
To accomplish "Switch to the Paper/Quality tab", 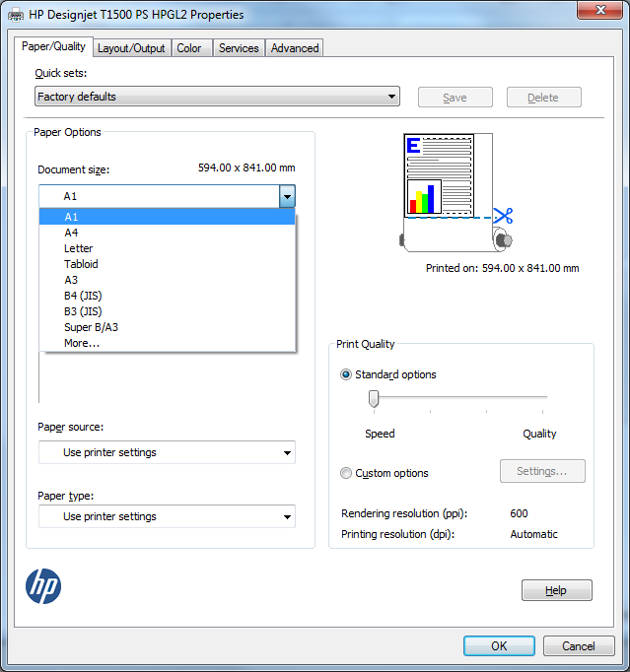I will tap(53, 46).
